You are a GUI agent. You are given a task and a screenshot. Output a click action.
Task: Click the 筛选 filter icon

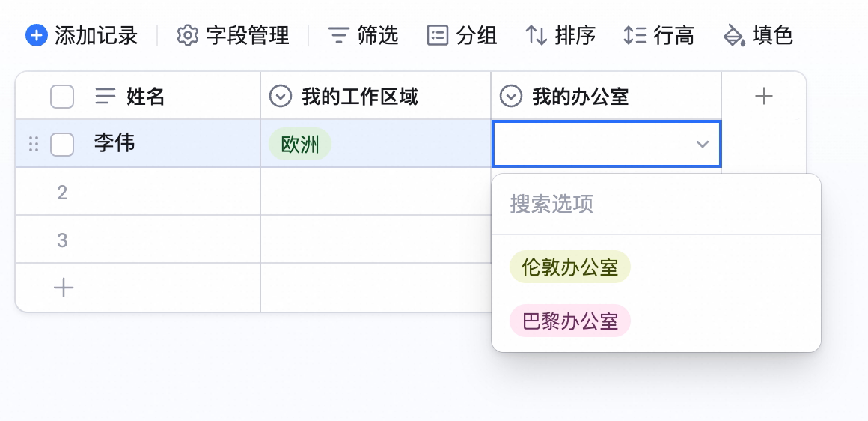pyautogui.click(x=338, y=36)
